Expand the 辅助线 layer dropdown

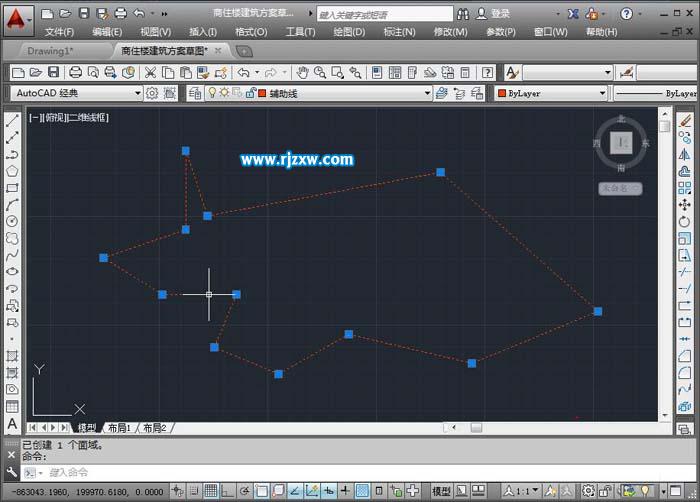click(427, 93)
